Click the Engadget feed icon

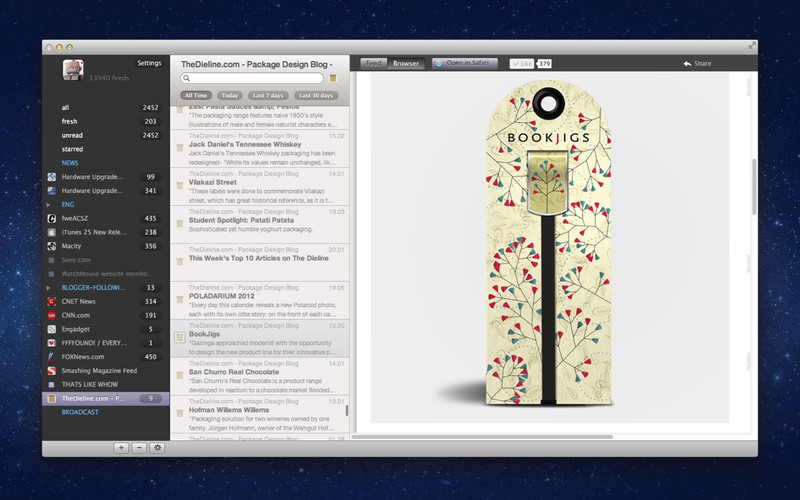tap(52, 329)
